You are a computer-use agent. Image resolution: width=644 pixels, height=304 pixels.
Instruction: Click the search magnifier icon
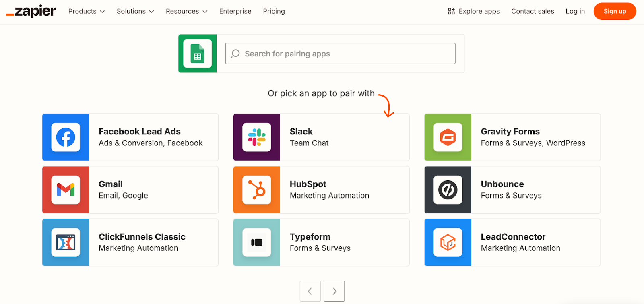235,54
